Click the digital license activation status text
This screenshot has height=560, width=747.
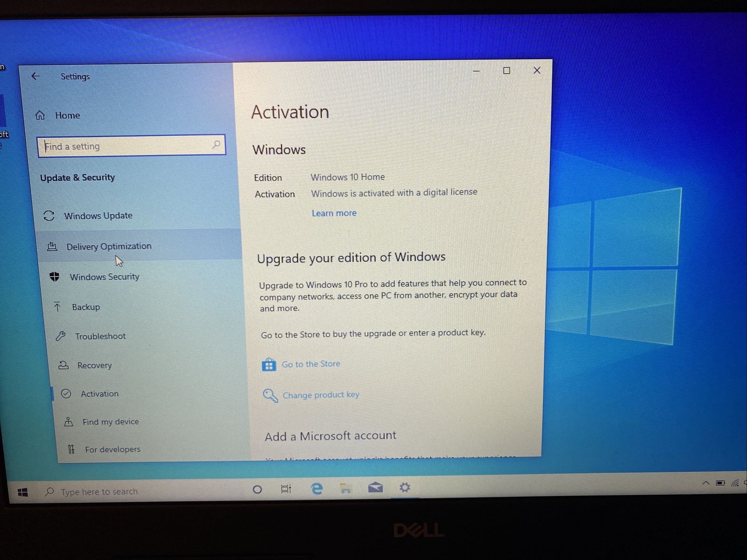point(394,192)
